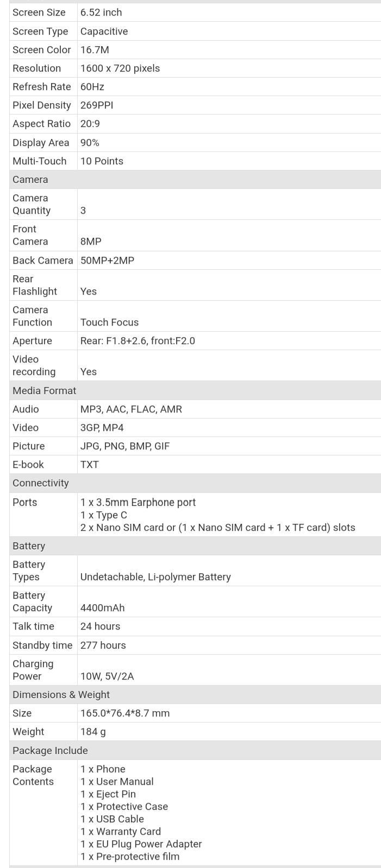This screenshot has height=868, width=381.
Task: Click the 1 x Type C ports line
Action: pos(104,515)
